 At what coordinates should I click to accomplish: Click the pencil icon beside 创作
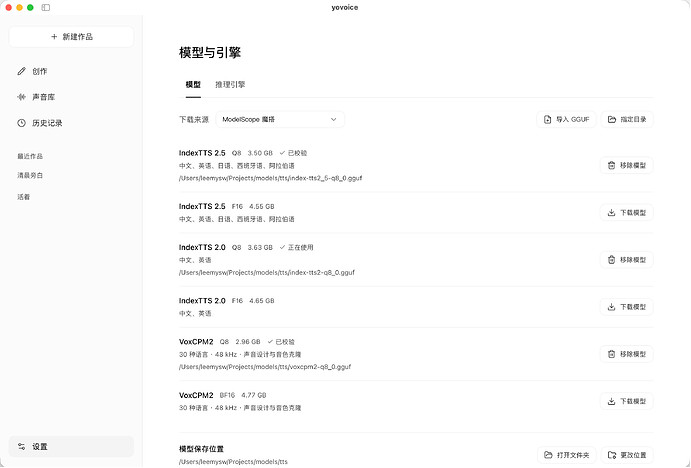tap(21, 71)
